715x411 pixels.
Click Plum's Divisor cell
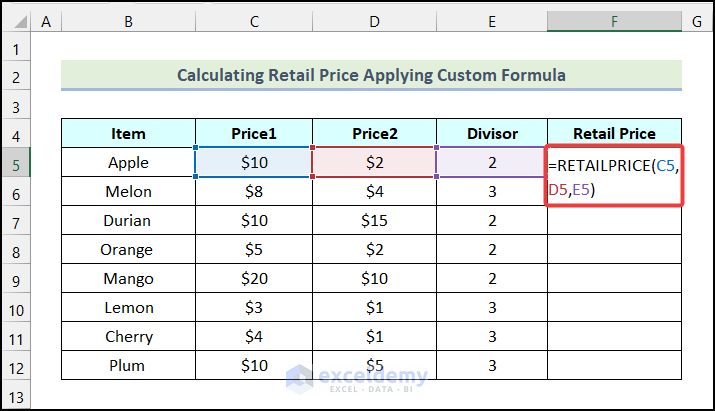[x=492, y=365]
